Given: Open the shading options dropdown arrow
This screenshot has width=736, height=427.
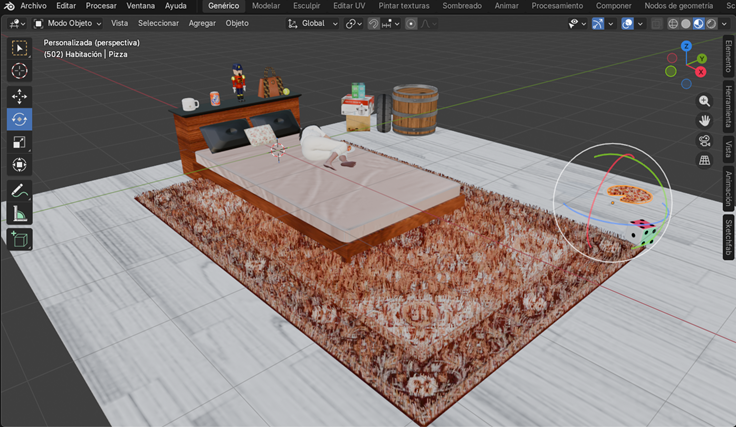Looking at the screenshot, I should (x=724, y=23).
